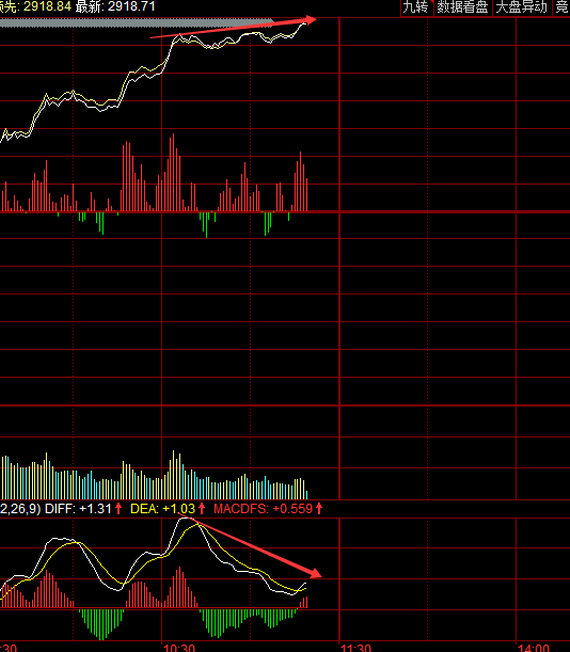This screenshot has width=570, height=652.
Task: Click the MACDFS: +0.559 label
Action: point(263,509)
